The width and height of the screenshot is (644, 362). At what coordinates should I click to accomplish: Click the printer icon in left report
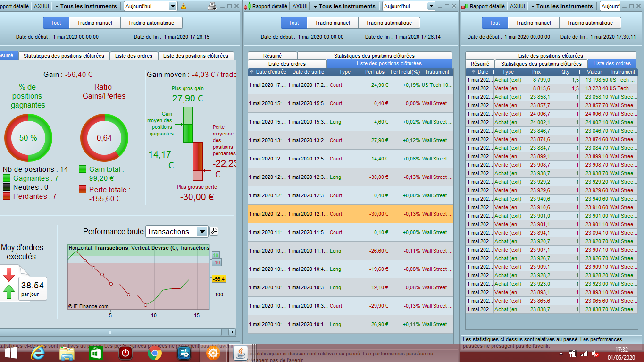click(x=212, y=6)
